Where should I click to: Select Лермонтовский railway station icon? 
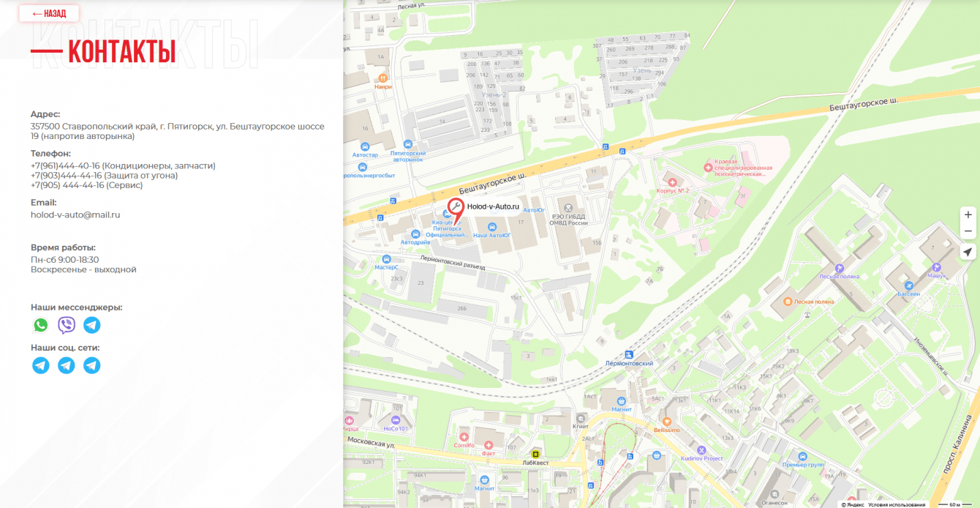pos(629,354)
